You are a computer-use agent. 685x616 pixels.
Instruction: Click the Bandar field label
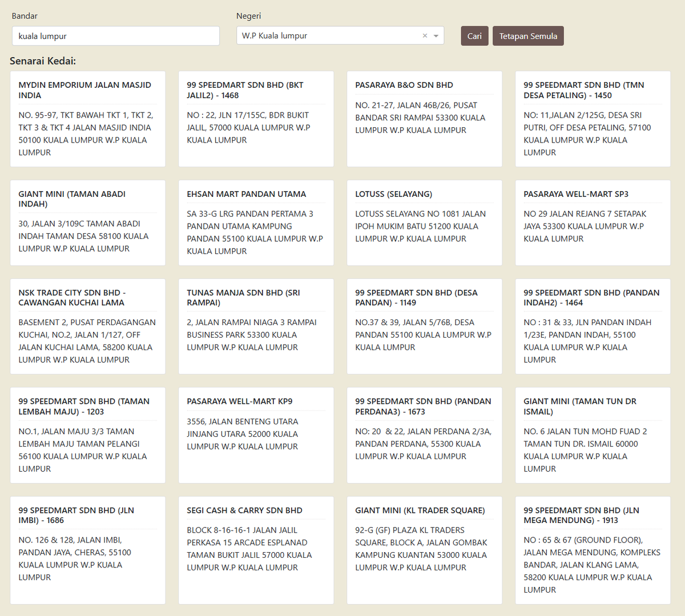[x=25, y=16]
